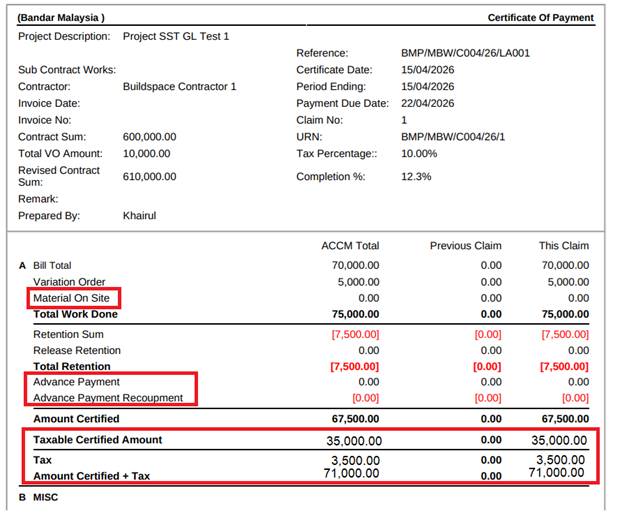Select the 'Amount Certified + Tax' row label
629x525 pixels.
[x=91, y=476]
